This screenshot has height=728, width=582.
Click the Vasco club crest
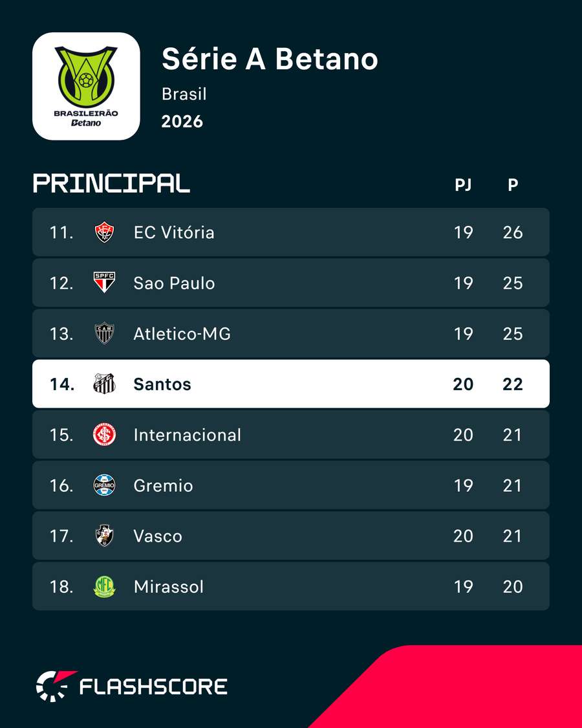click(x=104, y=536)
